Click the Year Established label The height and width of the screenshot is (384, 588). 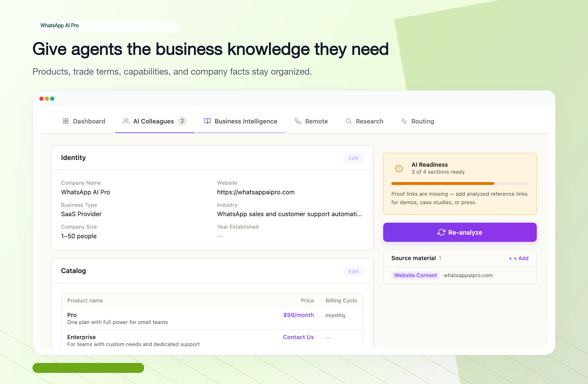[238, 227]
